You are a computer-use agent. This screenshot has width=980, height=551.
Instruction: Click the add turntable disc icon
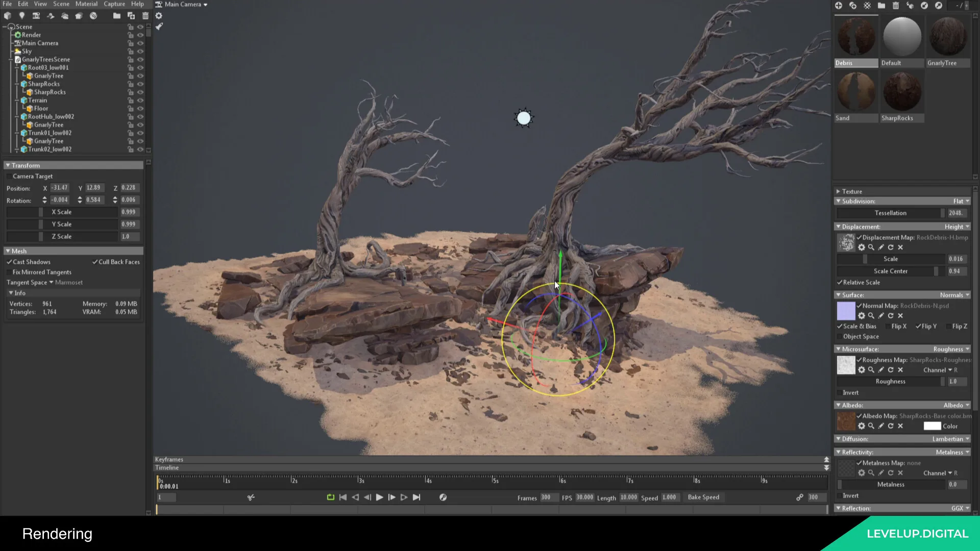(x=93, y=16)
